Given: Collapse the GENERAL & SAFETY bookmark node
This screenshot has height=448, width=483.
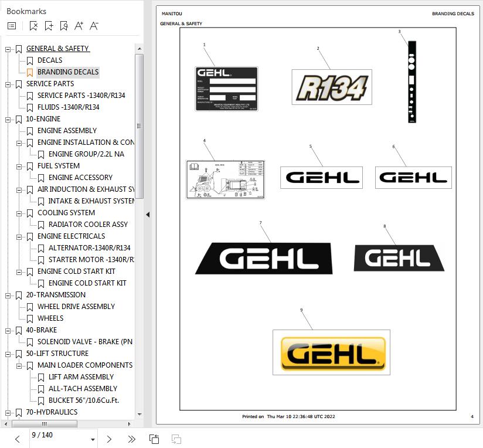Looking at the screenshot, I should (x=8, y=49).
